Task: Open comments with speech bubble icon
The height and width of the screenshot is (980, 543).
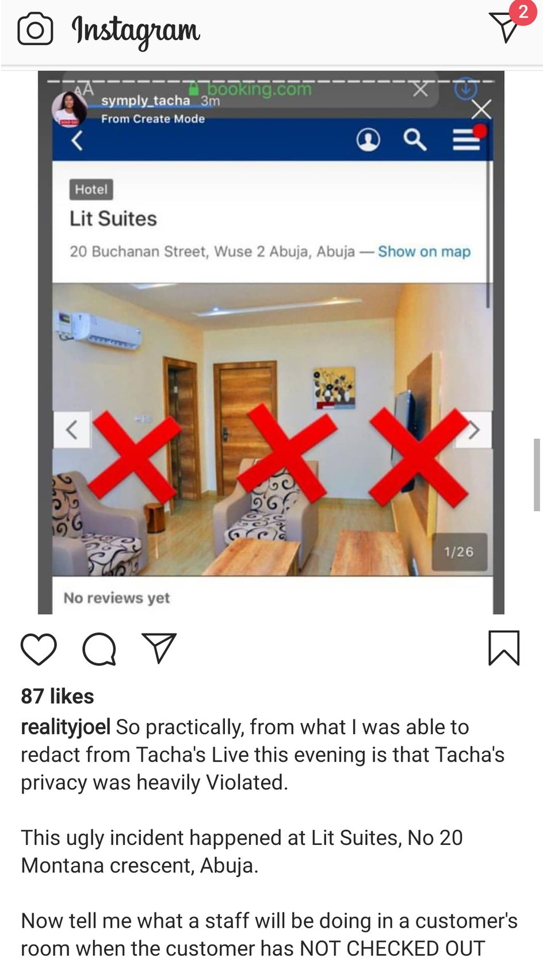Action: (x=100, y=649)
